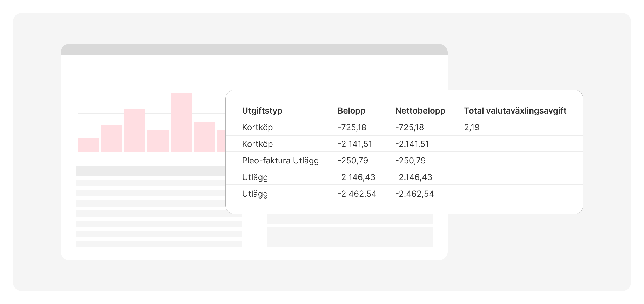Click the Total valutaväxlingsavgift column header
Image resolution: width=644 pixels, height=304 pixels.
(x=515, y=111)
